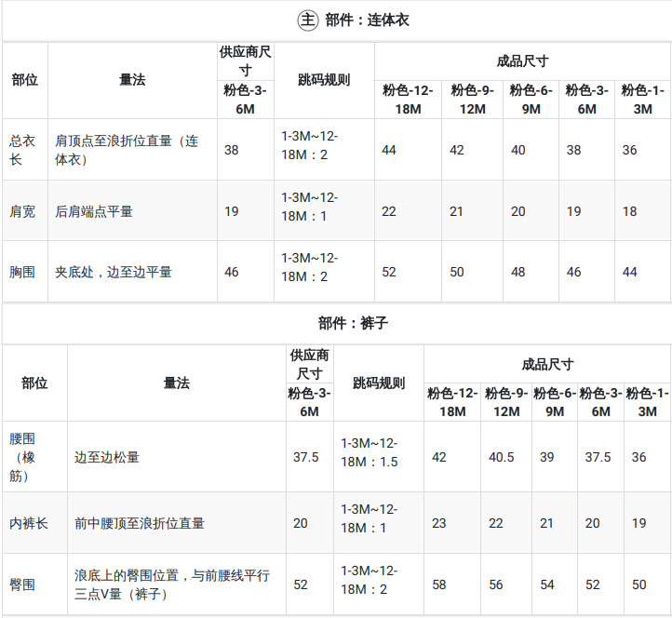Viewport: 672px width, 618px height.
Task: Click 供应商尺寸 header in 裤子 table
Action: click(x=309, y=364)
